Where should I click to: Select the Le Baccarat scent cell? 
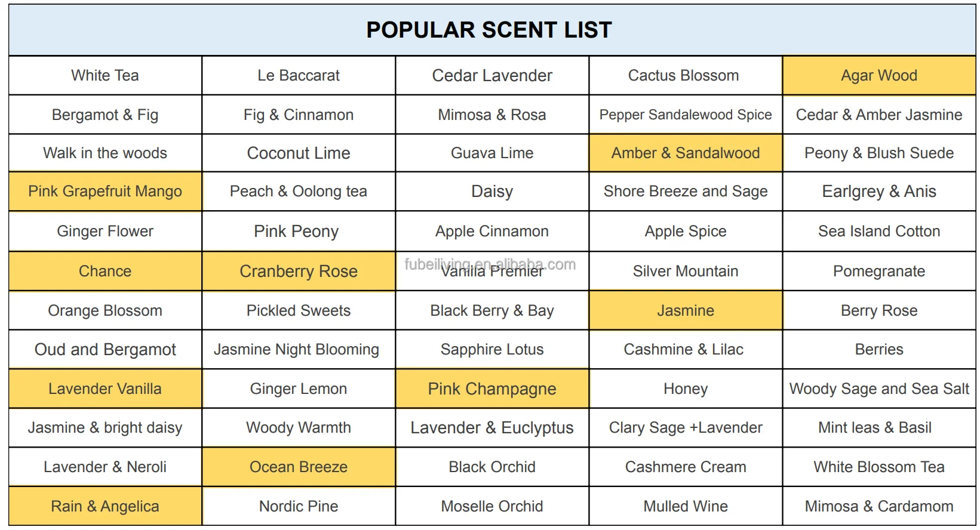point(299,75)
